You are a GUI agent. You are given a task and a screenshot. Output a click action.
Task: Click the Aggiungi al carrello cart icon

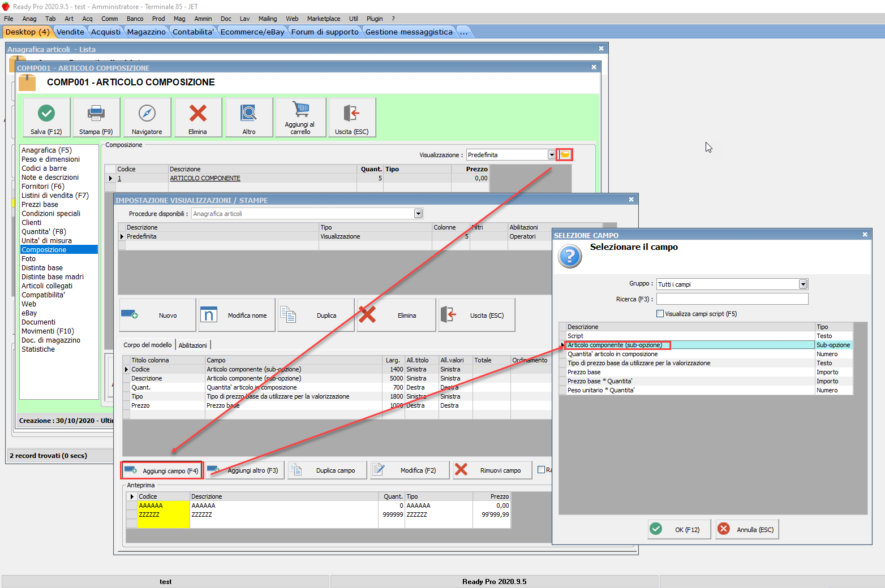300,110
